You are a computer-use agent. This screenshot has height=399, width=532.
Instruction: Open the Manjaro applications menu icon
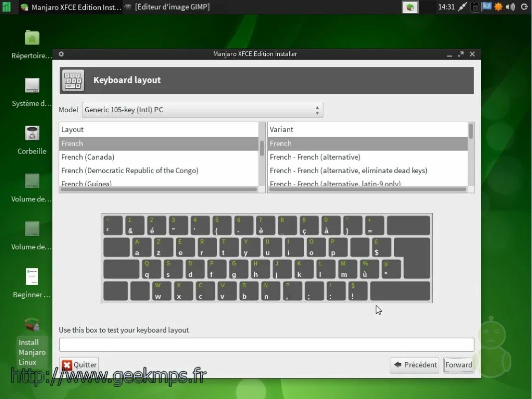(x=6, y=7)
